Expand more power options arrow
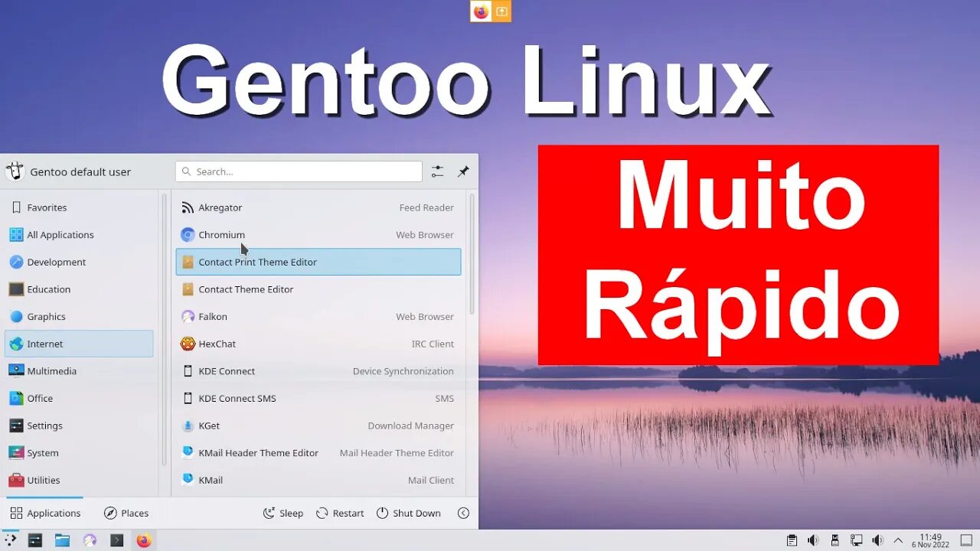 [x=463, y=514]
